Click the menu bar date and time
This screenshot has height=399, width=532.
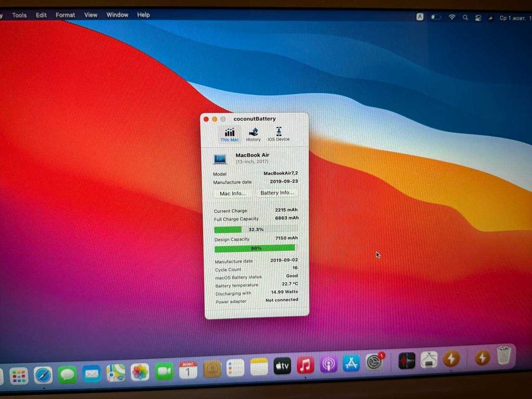(x=515, y=18)
